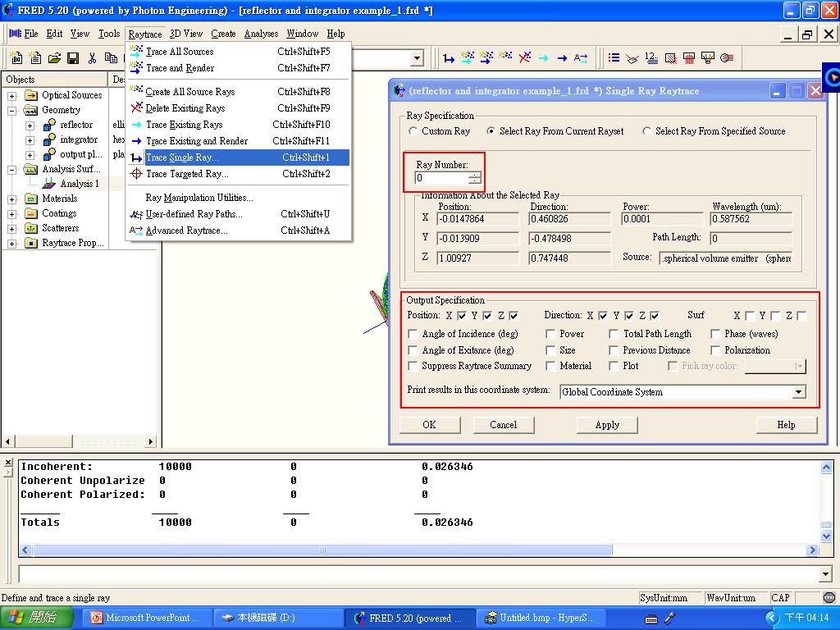Click the Trace and Render toolbar icon
840x630 pixels.
486,58
